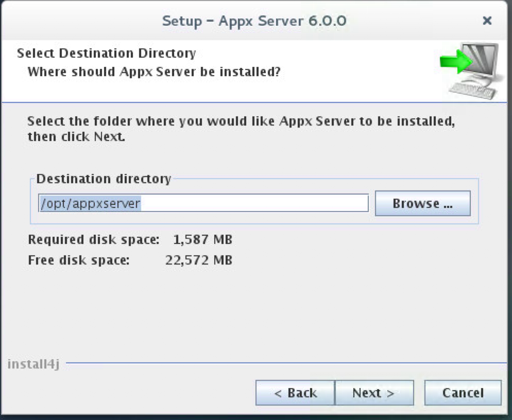512x420 pixels.
Task: Click the Destination directory group label
Action: point(103,179)
